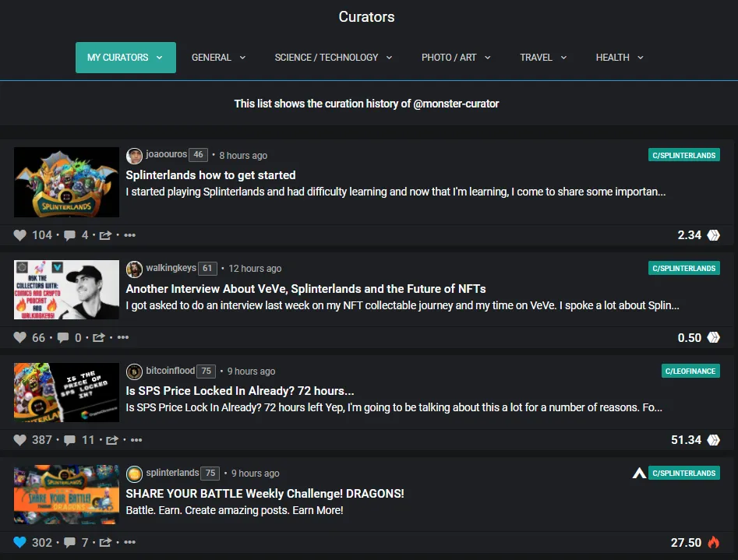The width and height of the screenshot is (738, 560).
Task: Expand the MY CURATORS dropdown
Action: (x=125, y=58)
